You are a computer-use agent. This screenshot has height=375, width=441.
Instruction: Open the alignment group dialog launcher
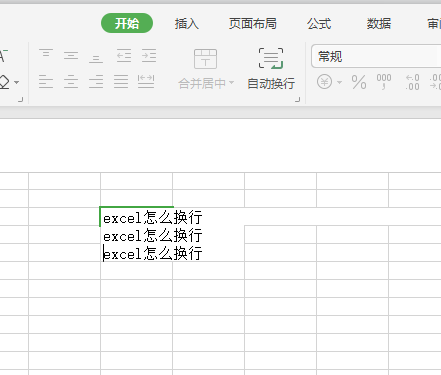pyautogui.click(x=298, y=99)
